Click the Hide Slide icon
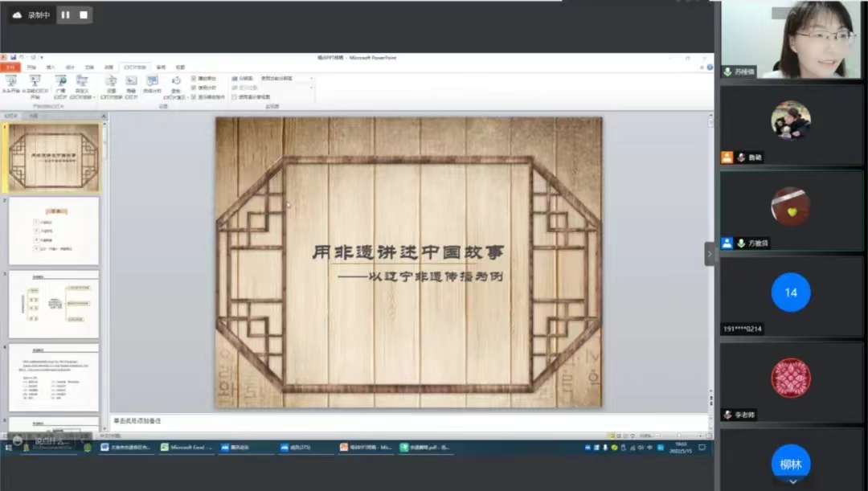Screen dimensions: 868x491 click(x=131, y=81)
